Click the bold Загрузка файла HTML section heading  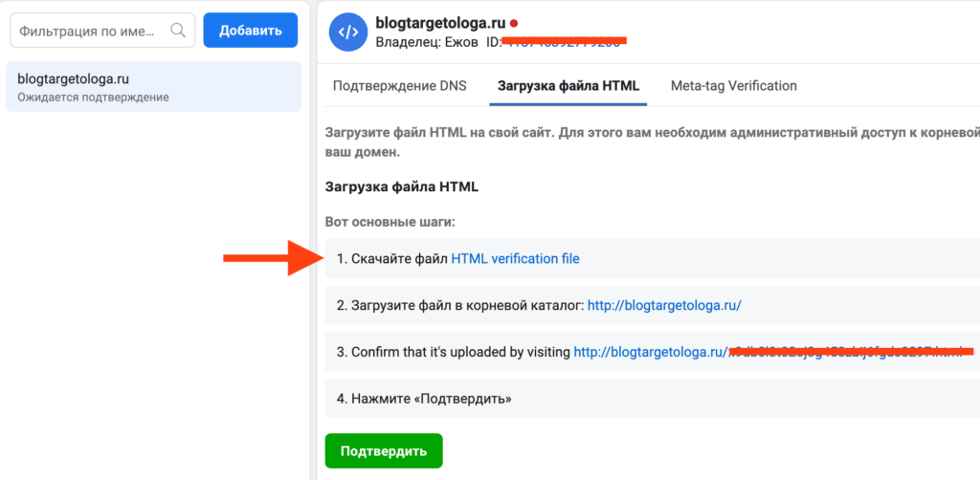coord(402,186)
